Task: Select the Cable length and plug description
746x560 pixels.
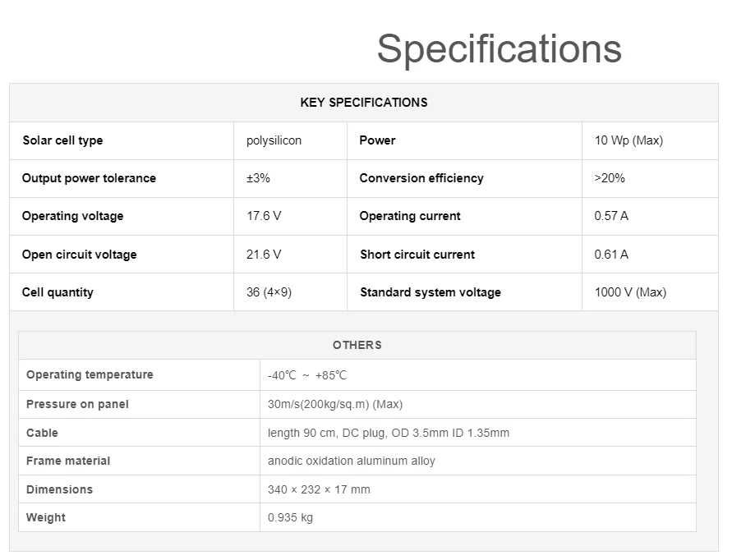Action: pos(388,433)
